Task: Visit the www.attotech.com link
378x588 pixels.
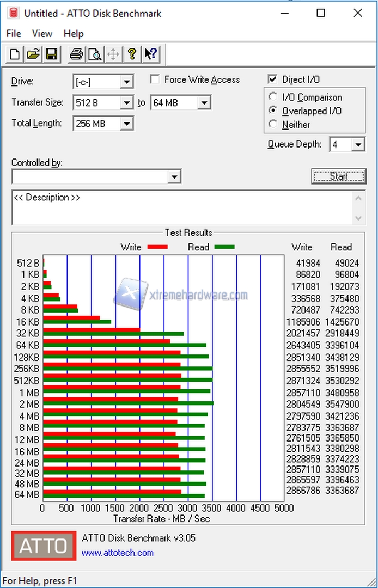Action: [118, 553]
